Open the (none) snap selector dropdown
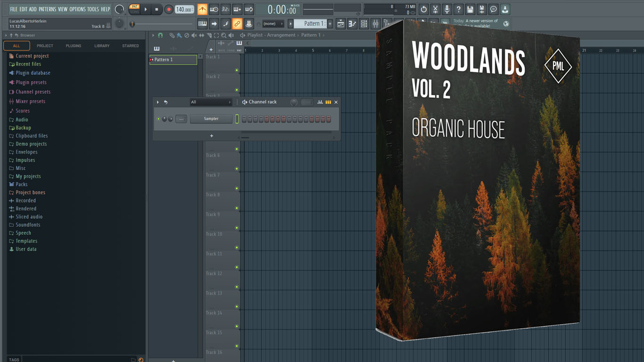 point(273,24)
